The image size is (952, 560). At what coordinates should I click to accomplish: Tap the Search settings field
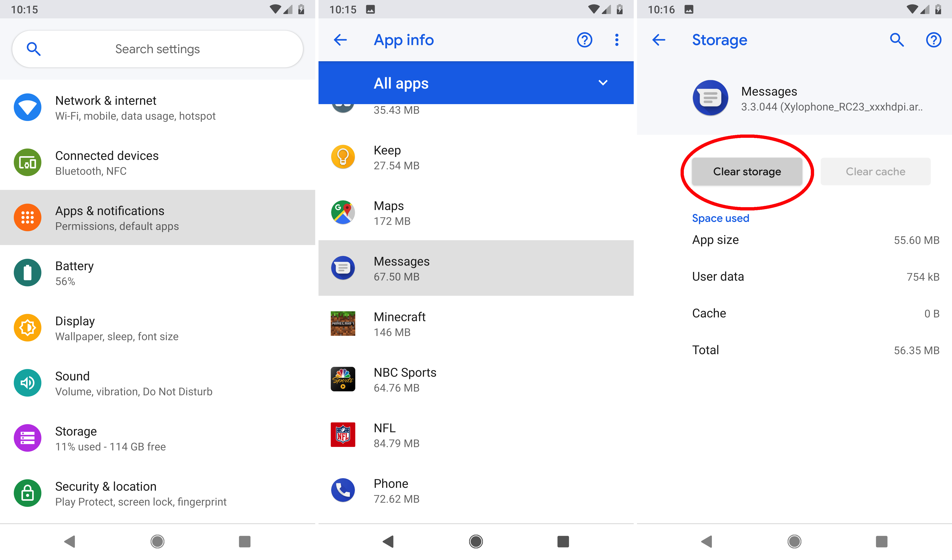point(158,49)
